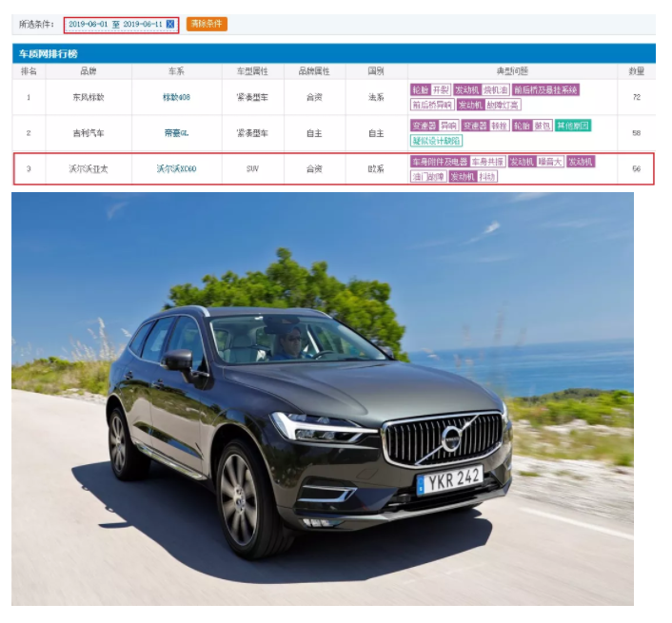Click the 品牌 column header
The image size is (672, 623).
pyautogui.click(x=89, y=71)
